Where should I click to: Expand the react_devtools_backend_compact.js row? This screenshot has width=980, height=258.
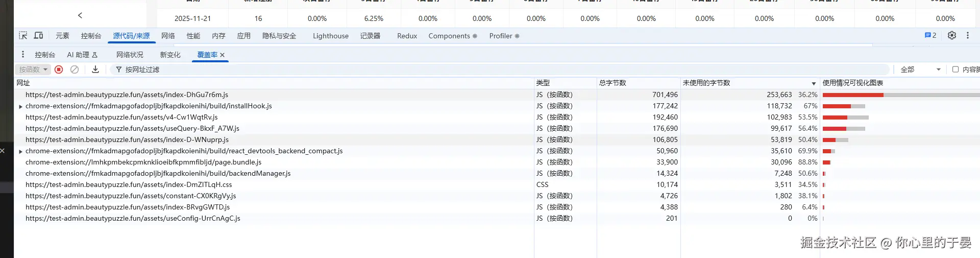[20, 151]
